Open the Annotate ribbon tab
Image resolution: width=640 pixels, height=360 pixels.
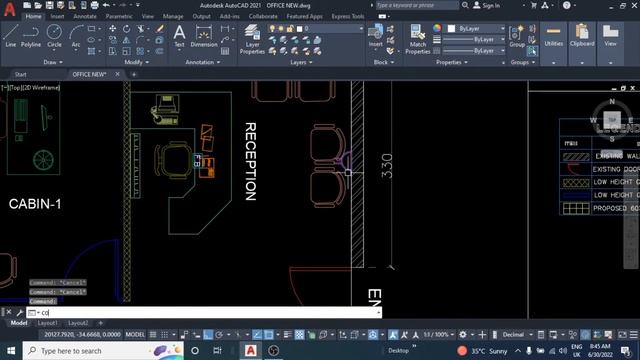pos(85,16)
